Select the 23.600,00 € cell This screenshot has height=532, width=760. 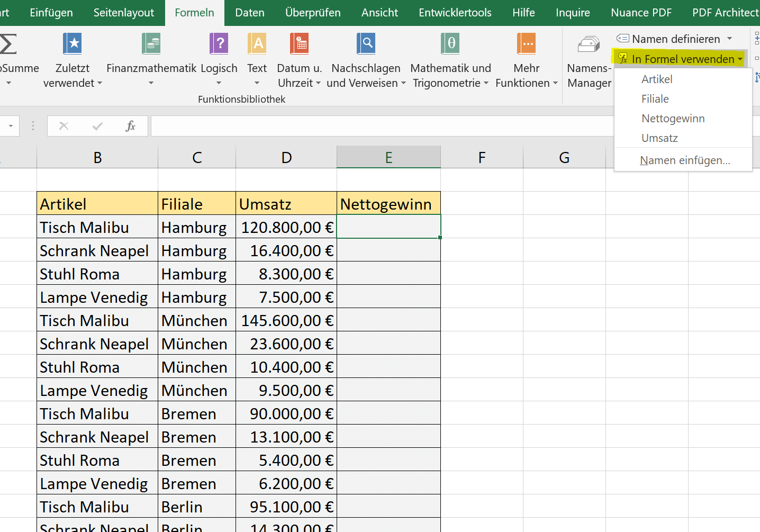click(286, 343)
